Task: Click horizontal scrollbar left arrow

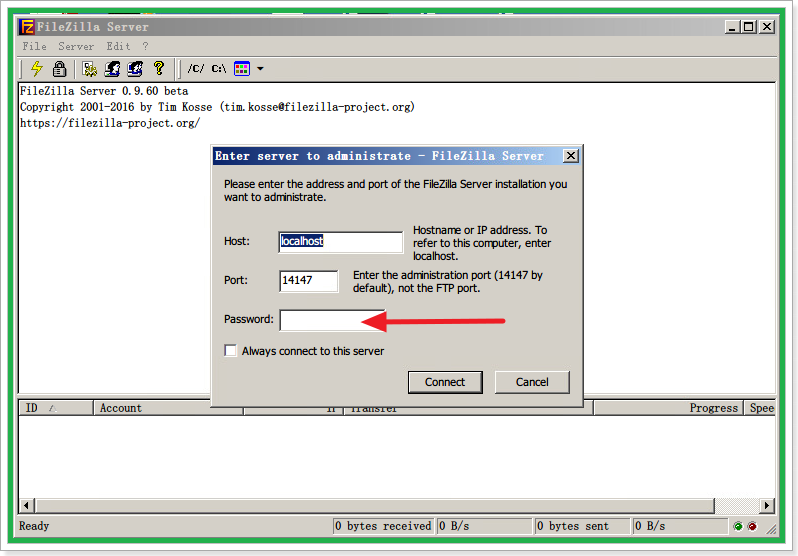Action: (x=26, y=506)
